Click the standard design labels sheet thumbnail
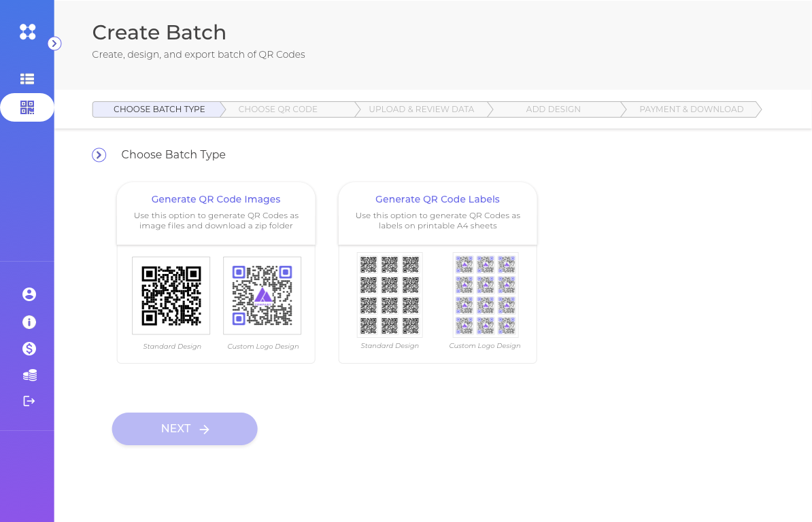This screenshot has width=812, height=522. point(390,295)
